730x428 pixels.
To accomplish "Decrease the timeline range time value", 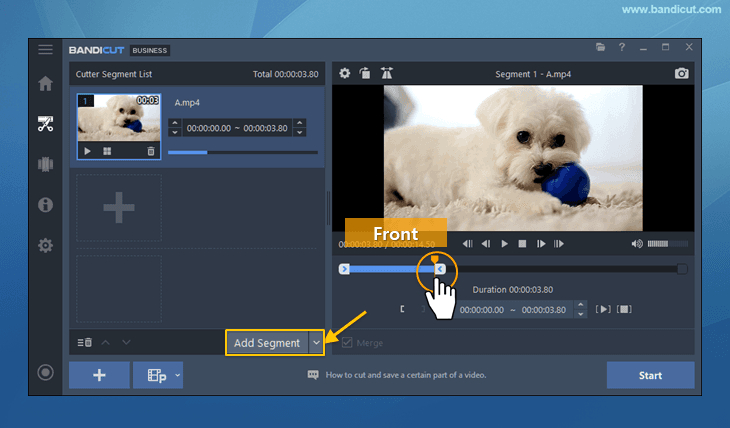I will (580, 314).
